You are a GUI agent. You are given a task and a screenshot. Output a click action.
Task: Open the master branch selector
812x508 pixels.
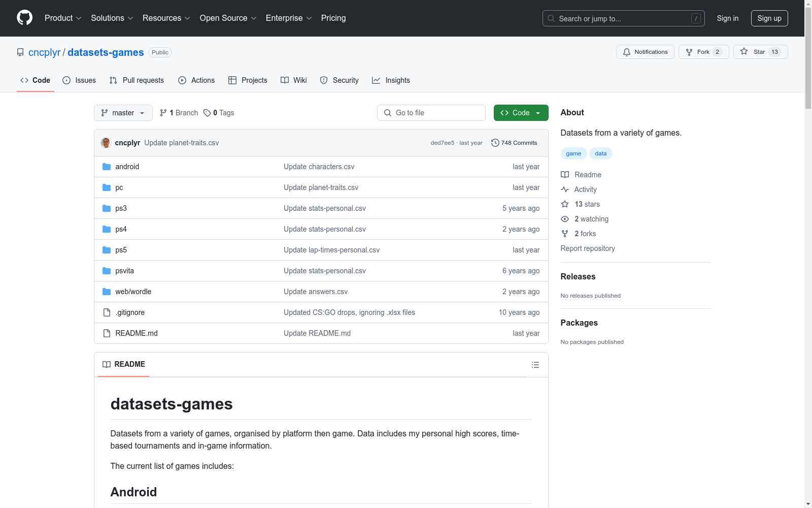[123, 113]
